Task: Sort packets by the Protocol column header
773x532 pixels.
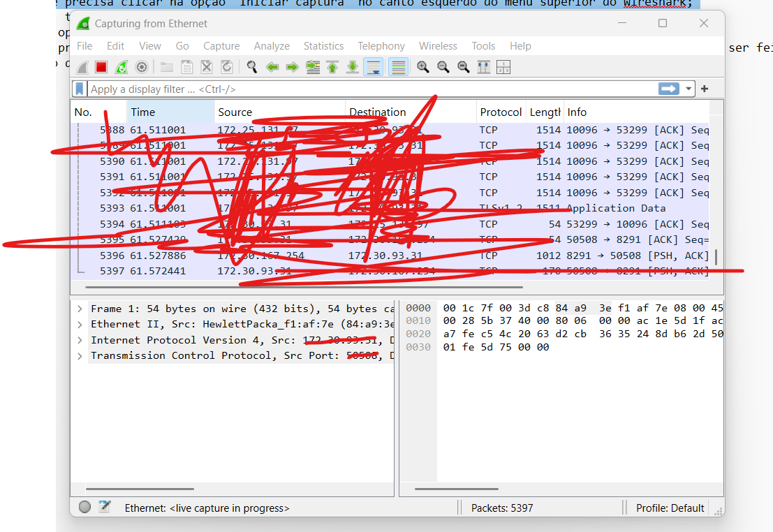Action: tap(501, 112)
